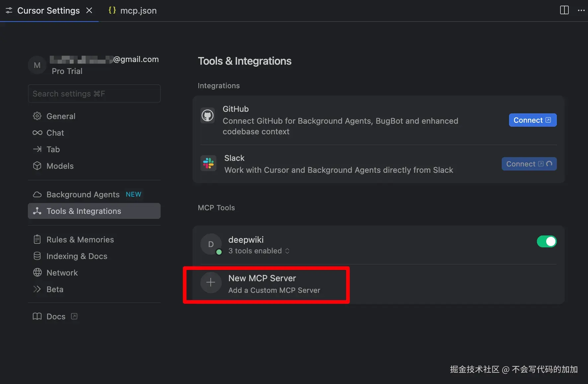Image resolution: width=588 pixels, height=384 pixels.
Task: Open the Models settings section
Action: click(x=60, y=166)
